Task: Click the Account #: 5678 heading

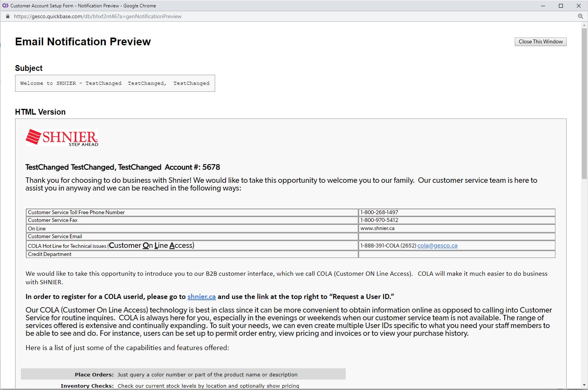Action: point(192,167)
